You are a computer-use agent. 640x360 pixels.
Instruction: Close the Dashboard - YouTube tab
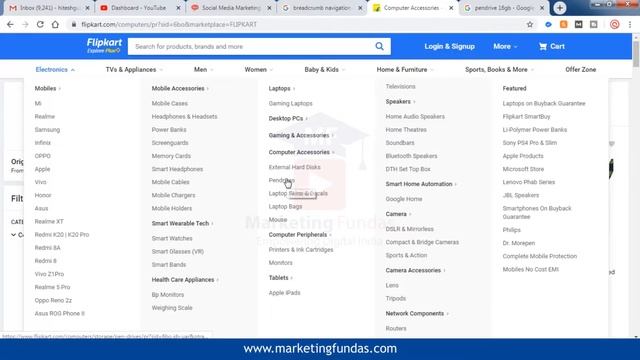pos(178,8)
